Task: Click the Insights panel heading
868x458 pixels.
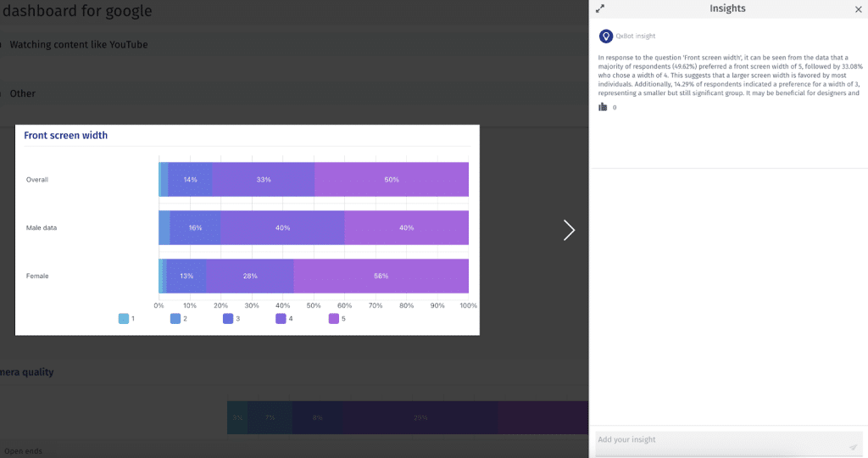Action: click(x=727, y=8)
